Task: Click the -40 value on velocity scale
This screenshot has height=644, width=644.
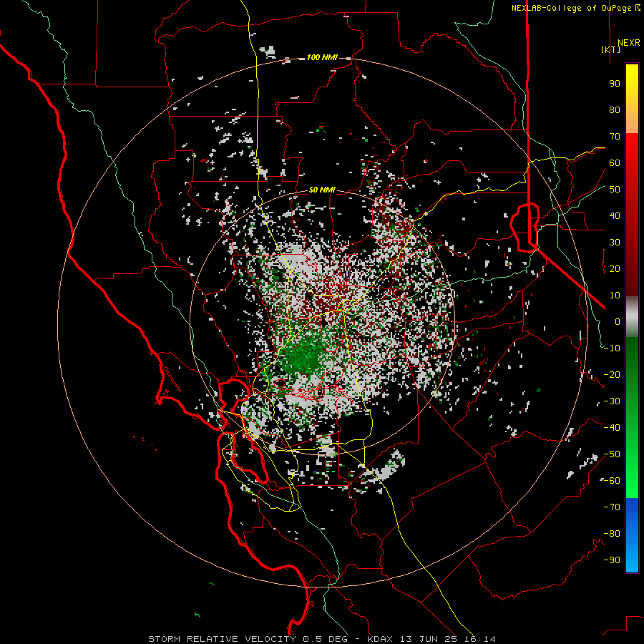Action: pos(612,428)
